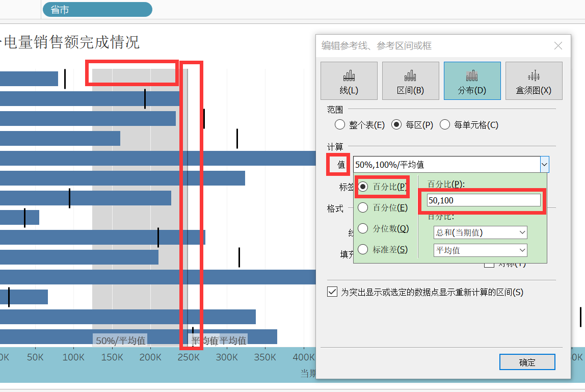Click the 50K axis tick label

pos(36,357)
